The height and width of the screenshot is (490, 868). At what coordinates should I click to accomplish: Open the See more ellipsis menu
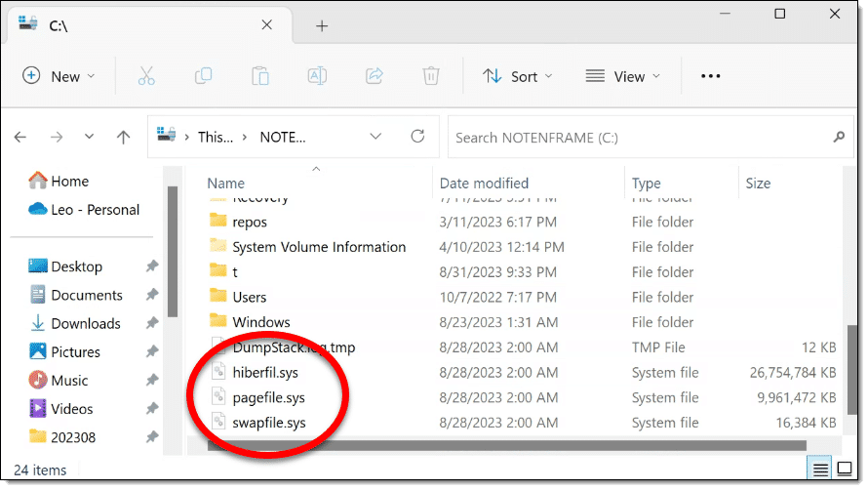(x=710, y=76)
